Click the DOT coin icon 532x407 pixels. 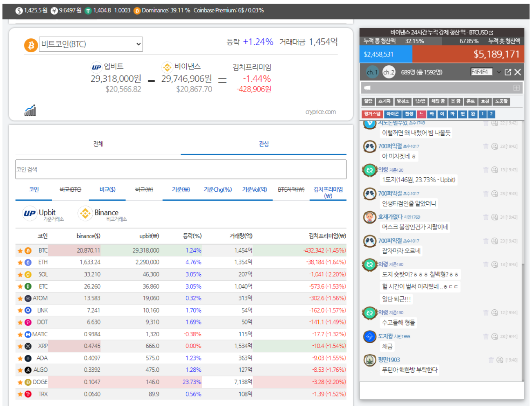28,322
